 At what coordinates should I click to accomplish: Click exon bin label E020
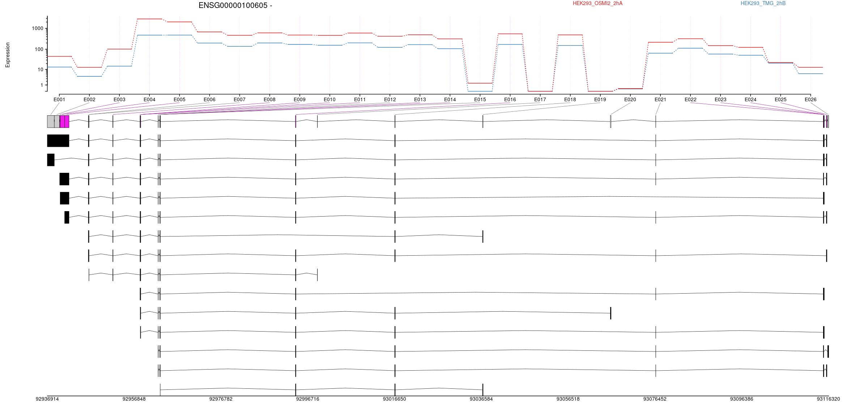630,99
